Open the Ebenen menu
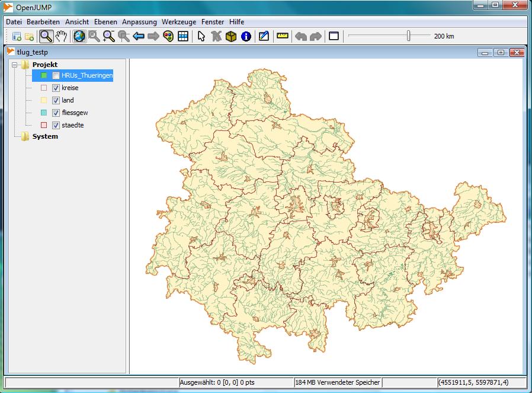The image size is (532, 393). 106,21
